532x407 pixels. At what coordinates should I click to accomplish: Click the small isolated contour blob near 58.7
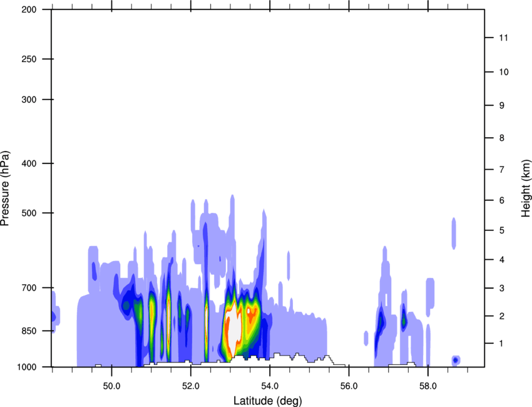click(x=455, y=360)
